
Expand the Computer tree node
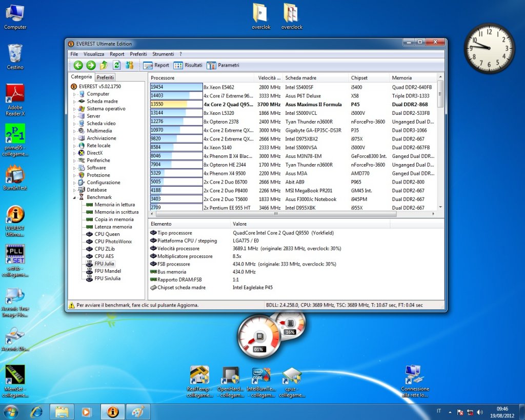(x=74, y=94)
